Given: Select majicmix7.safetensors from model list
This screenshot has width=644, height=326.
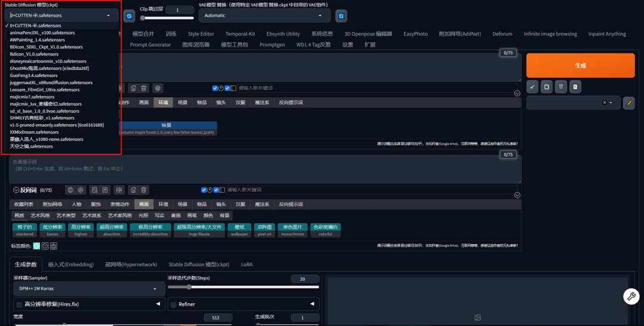Looking at the screenshot, I should 32,97.
